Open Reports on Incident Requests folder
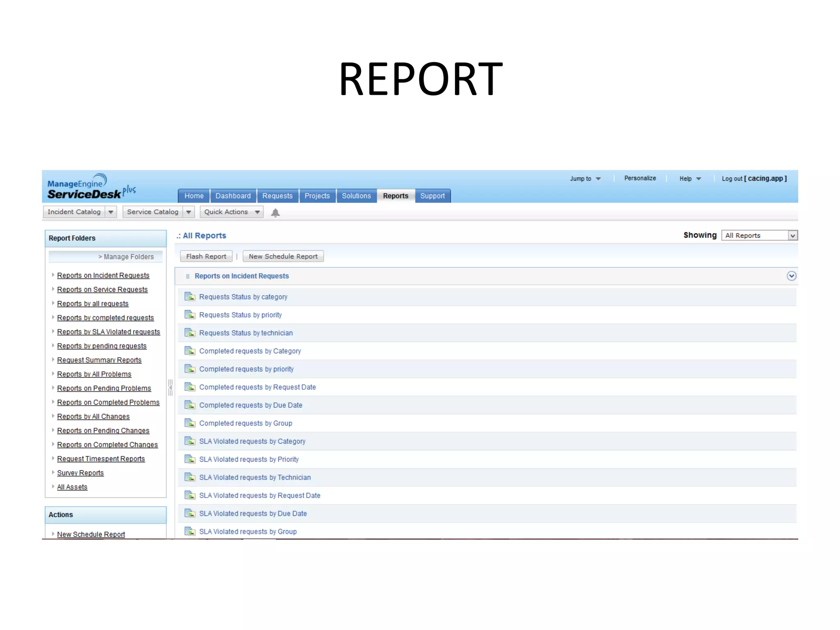Viewport: 840px width, 630px height. tap(103, 275)
